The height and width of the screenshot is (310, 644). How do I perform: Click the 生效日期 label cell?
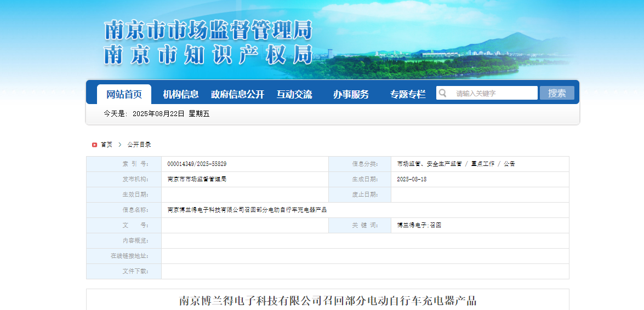coord(124,194)
